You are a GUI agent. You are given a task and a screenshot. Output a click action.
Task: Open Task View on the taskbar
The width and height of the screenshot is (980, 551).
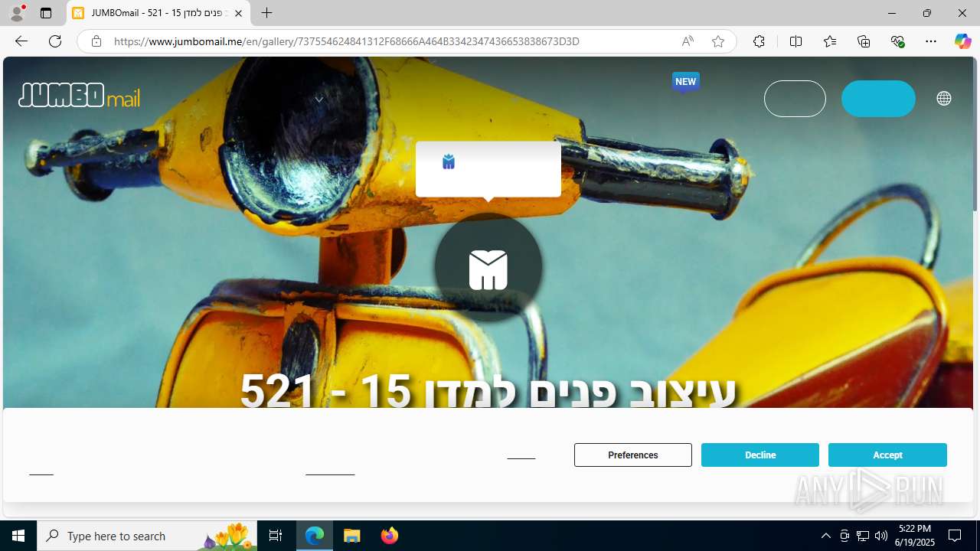276,536
